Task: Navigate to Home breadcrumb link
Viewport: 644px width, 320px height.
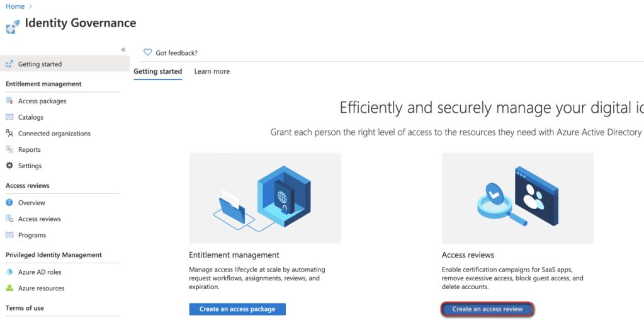Action: (x=15, y=6)
